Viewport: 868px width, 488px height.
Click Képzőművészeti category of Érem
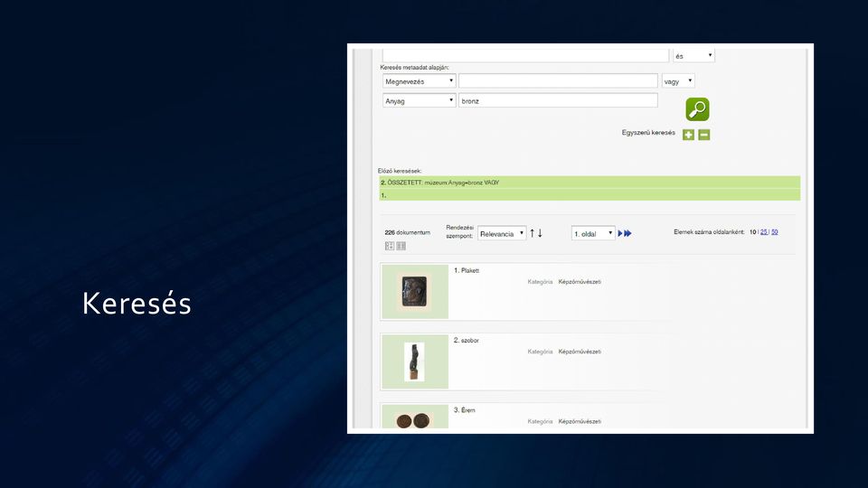580,421
